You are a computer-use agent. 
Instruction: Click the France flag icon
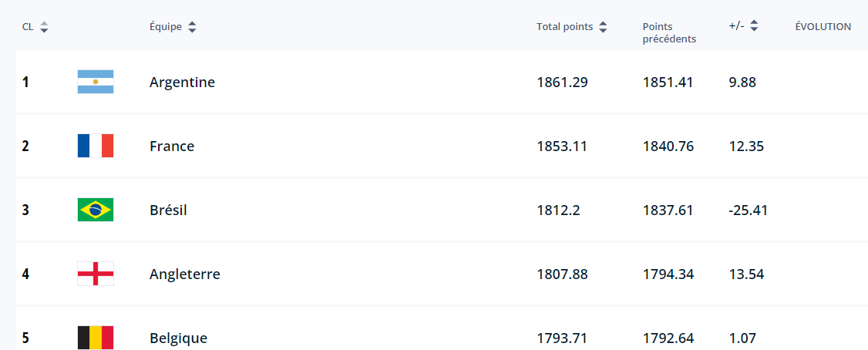(96, 146)
